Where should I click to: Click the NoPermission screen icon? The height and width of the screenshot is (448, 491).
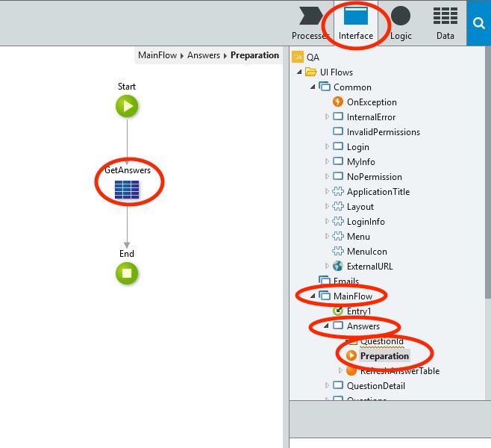[338, 175]
